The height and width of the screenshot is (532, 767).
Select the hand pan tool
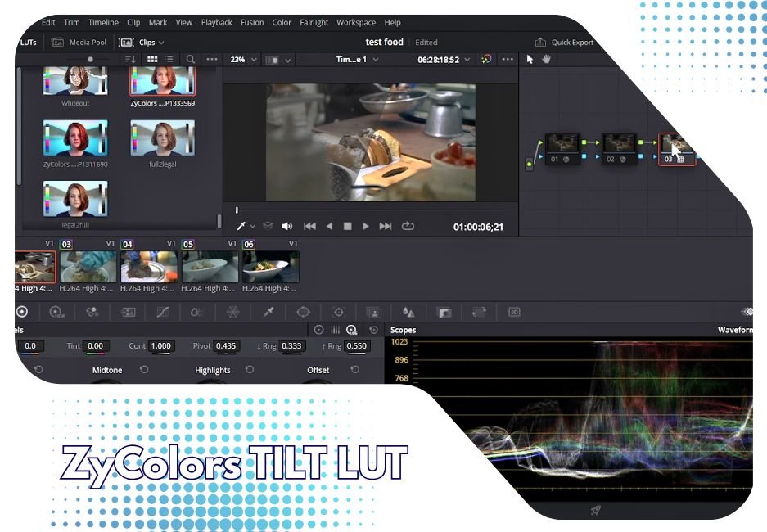click(x=546, y=59)
